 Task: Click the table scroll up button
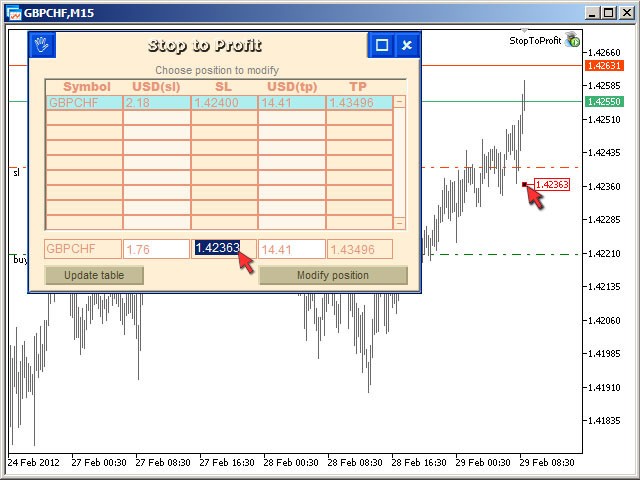[400, 102]
